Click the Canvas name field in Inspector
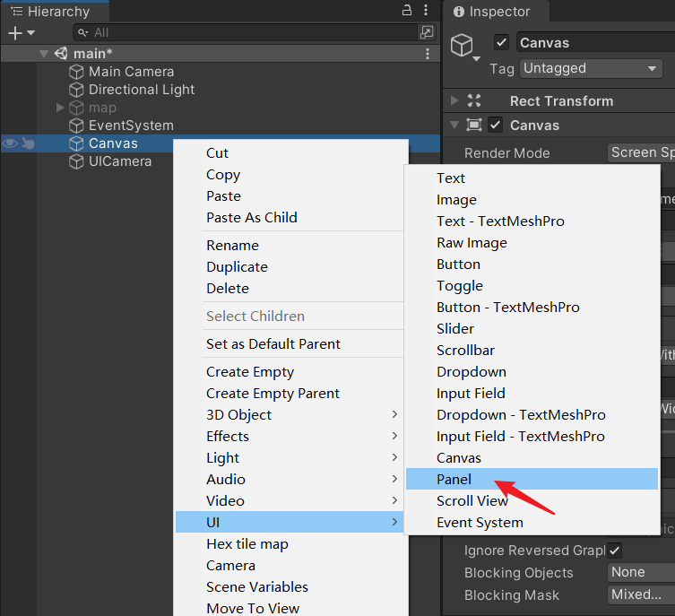This screenshot has width=675, height=616. click(x=596, y=43)
